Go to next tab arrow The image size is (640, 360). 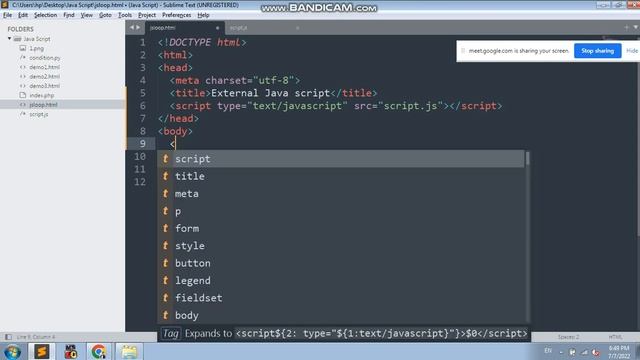138,27
